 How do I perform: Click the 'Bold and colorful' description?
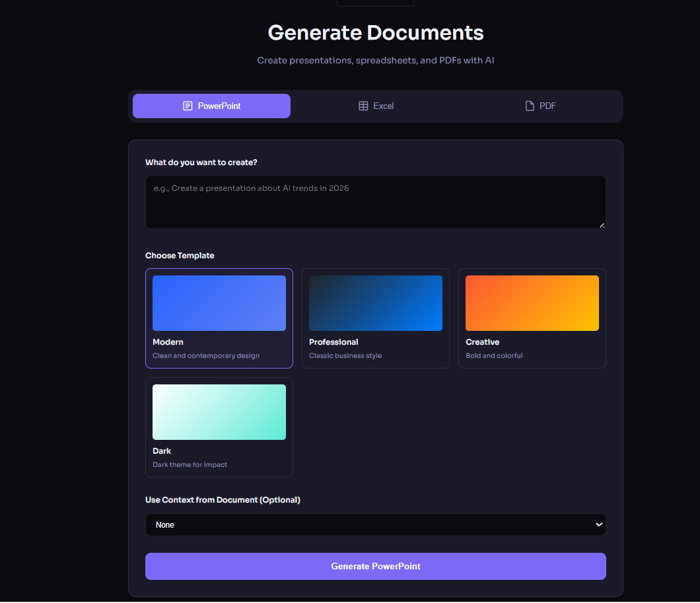tap(494, 356)
